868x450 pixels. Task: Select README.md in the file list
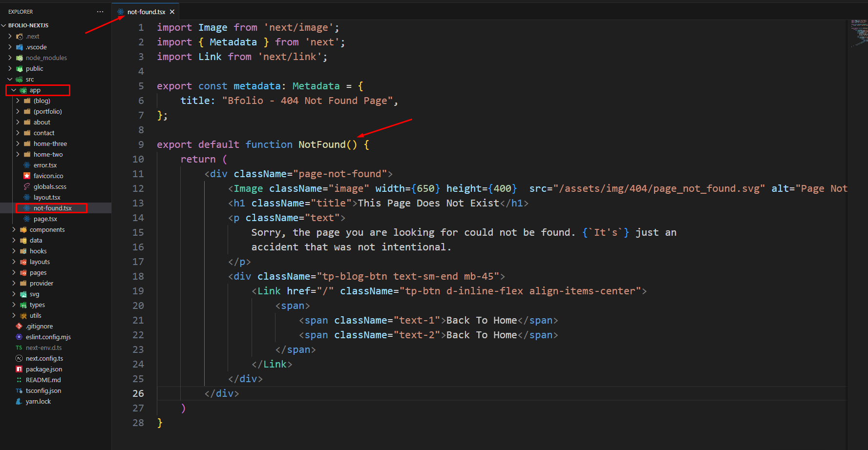coord(43,380)
